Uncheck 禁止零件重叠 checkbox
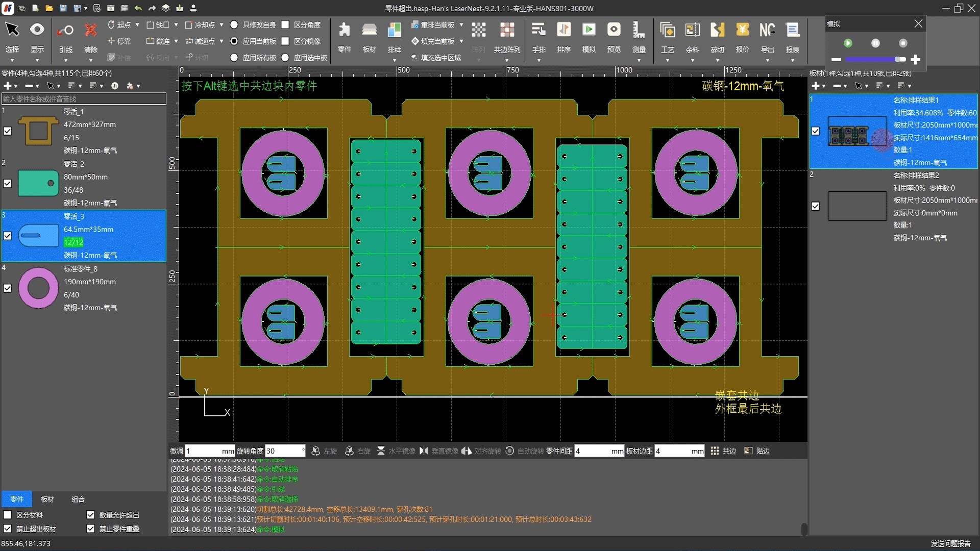This screenshot has width=980, height=551. pos(91,529)
